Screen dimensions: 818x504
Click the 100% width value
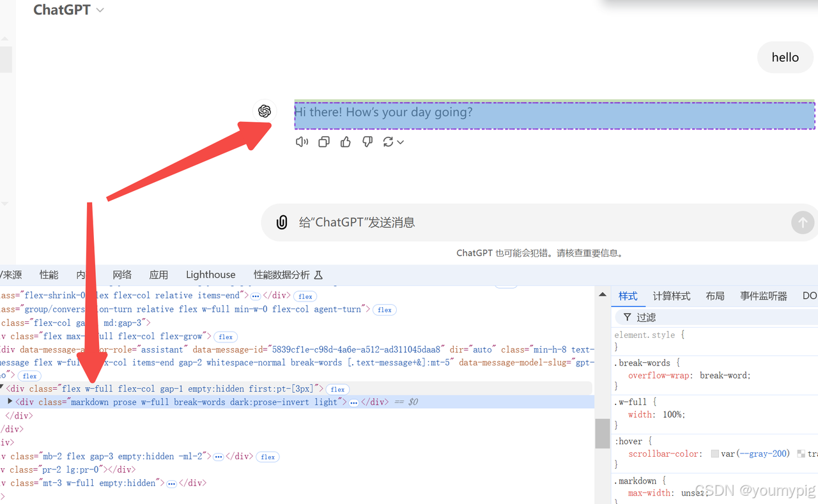672,415
